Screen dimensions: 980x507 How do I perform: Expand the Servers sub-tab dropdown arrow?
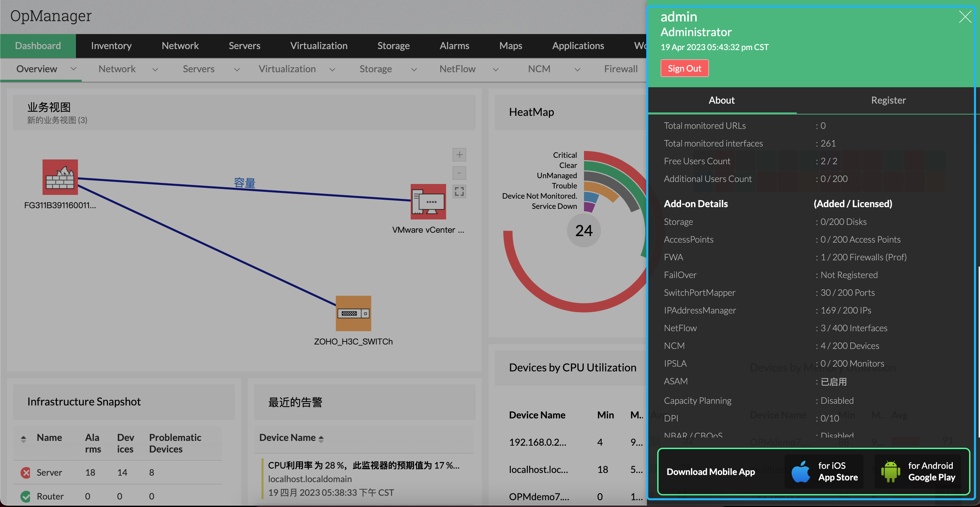click(x=237, y=69)
